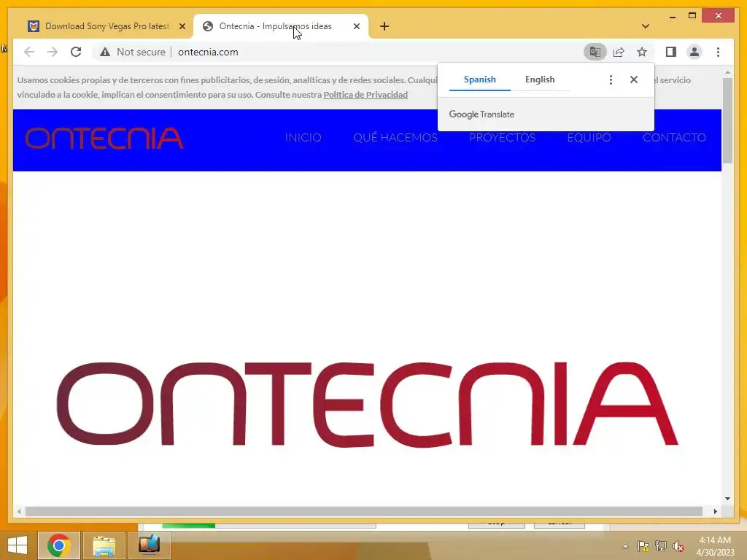Open PROYECTOS navigation item
Viewport: 747px width, 560px height.
[x=502, y=138]
